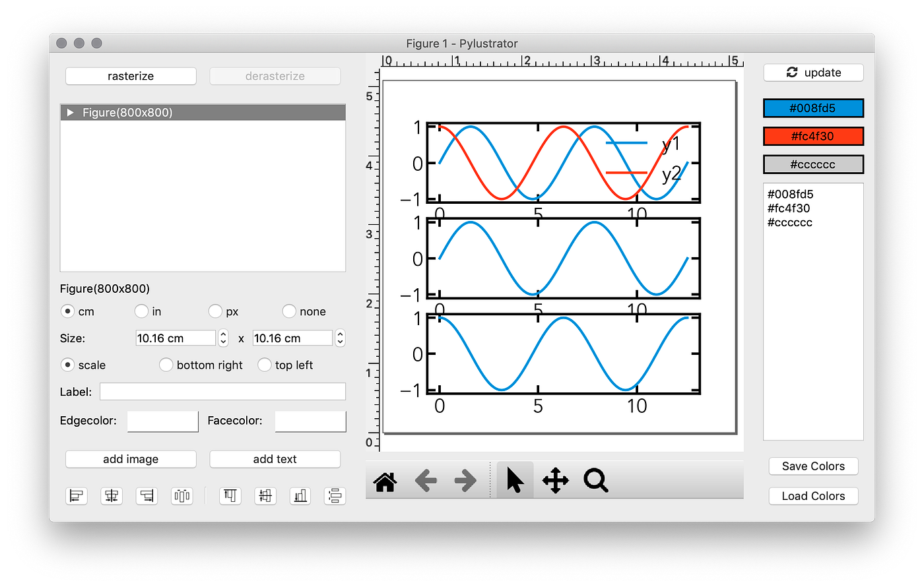Click the Edgecolor field

pos(162,421)
